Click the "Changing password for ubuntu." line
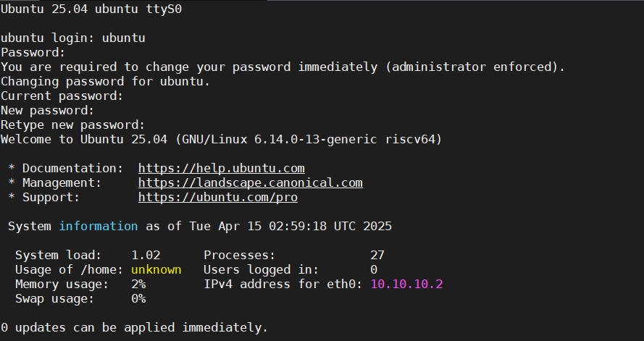 105,81
